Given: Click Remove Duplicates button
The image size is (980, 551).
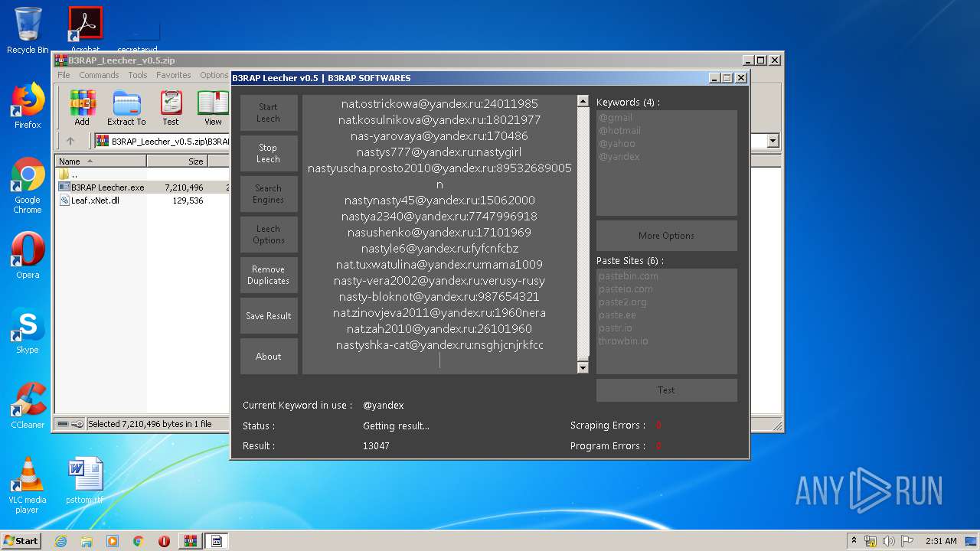Looking at the screenshot, I should [x=268, y=275].
